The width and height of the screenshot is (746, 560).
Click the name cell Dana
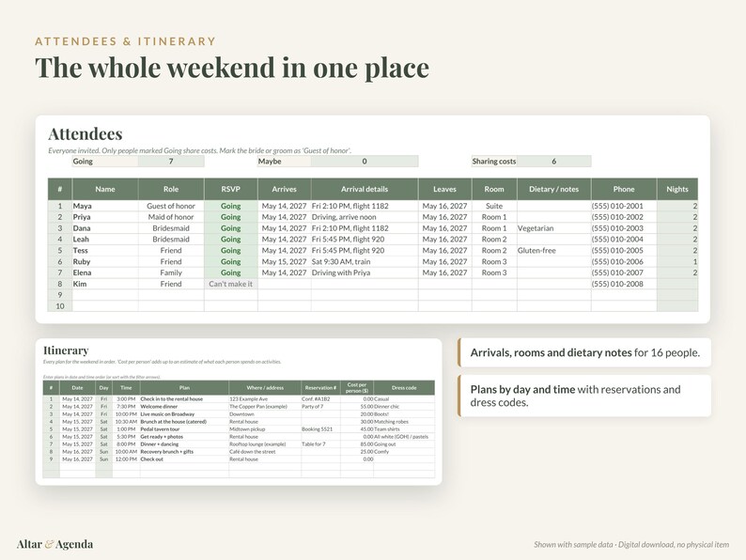pos(105,228)
